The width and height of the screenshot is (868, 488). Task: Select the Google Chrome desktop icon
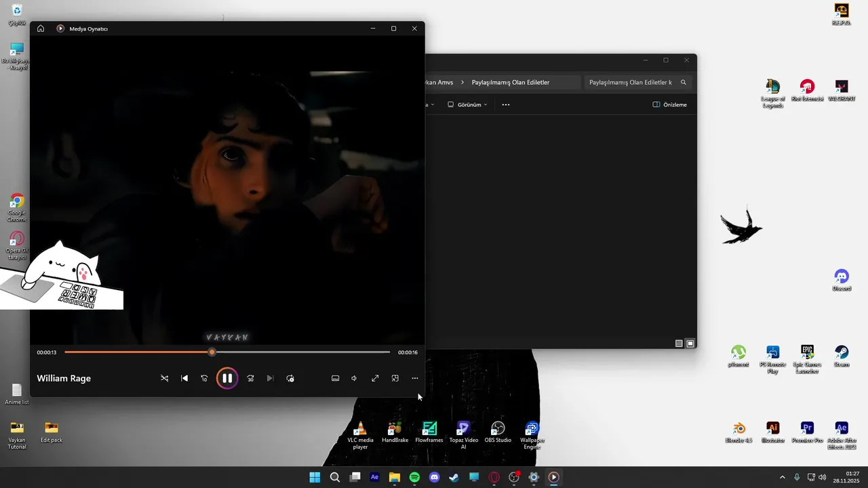pyautogui.click(x=17, y=207)
